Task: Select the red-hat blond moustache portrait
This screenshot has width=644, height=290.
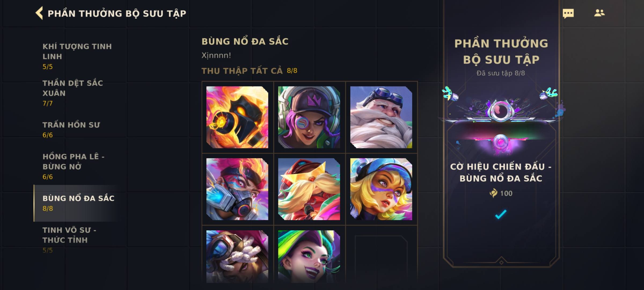Action: [x=309, y=189]
